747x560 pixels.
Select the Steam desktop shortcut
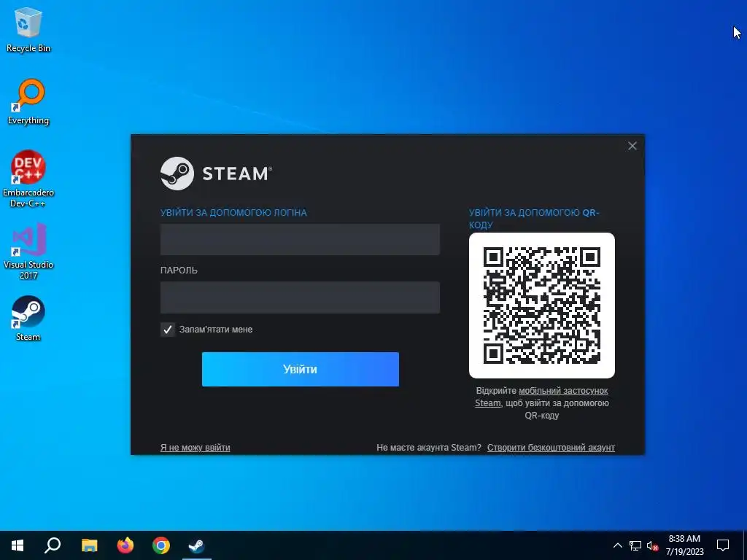28,319
